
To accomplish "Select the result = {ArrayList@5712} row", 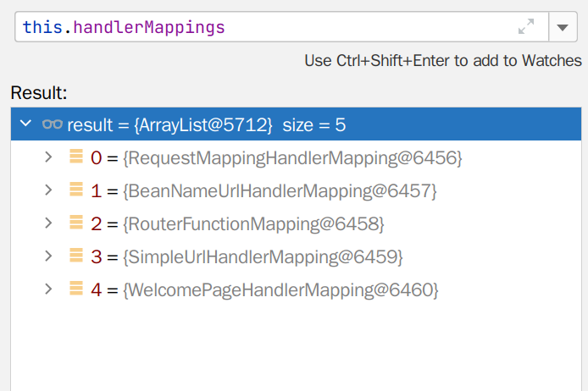I will click(x=296, y=124).
